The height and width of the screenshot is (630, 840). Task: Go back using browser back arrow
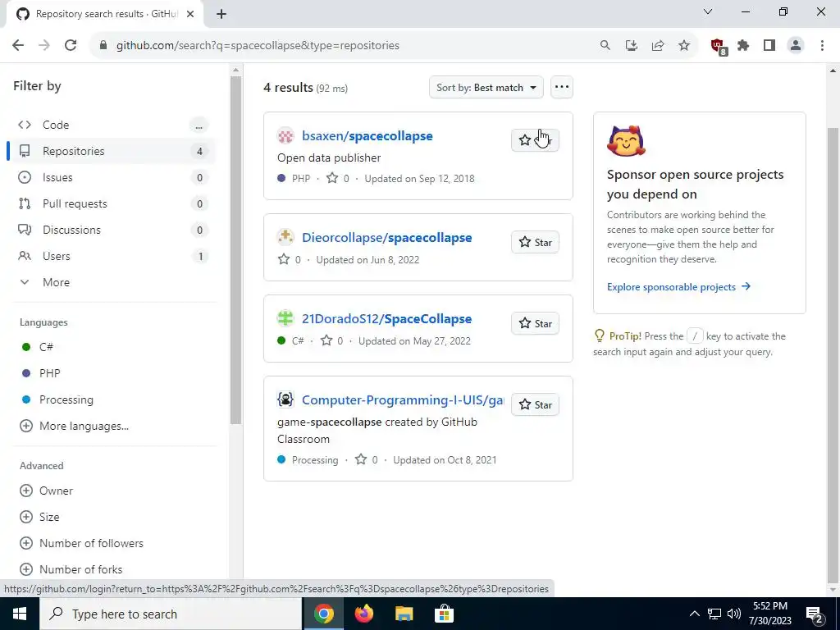[x=18, y=46]
